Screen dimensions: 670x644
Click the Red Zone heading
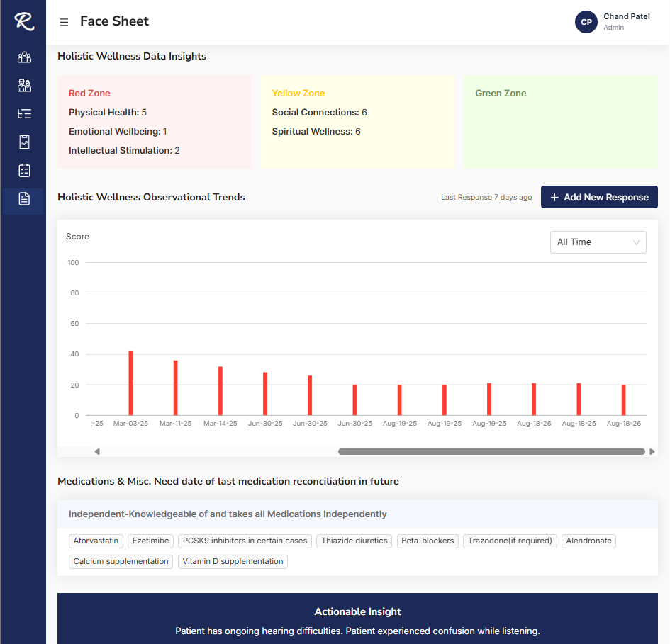[89, 93]
